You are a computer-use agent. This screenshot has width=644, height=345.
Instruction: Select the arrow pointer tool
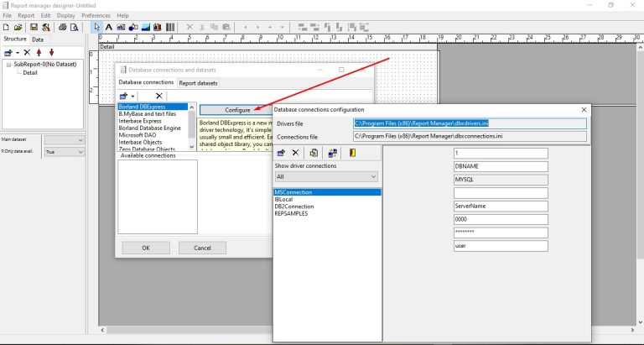pos(97,27)
